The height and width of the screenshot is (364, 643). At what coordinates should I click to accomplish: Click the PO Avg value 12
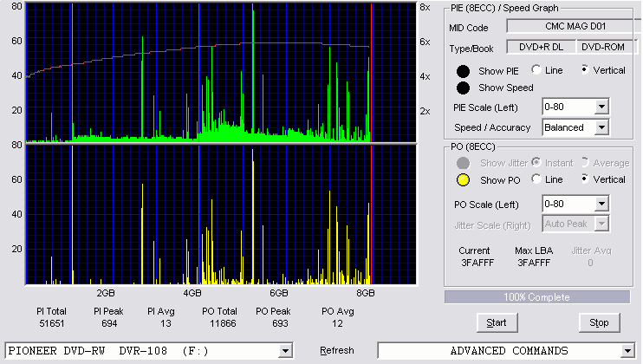337,324
